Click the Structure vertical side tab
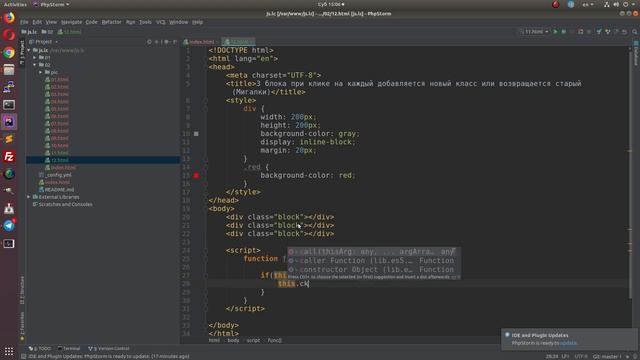Screen dimensions: 640x360 coord(22,290)
